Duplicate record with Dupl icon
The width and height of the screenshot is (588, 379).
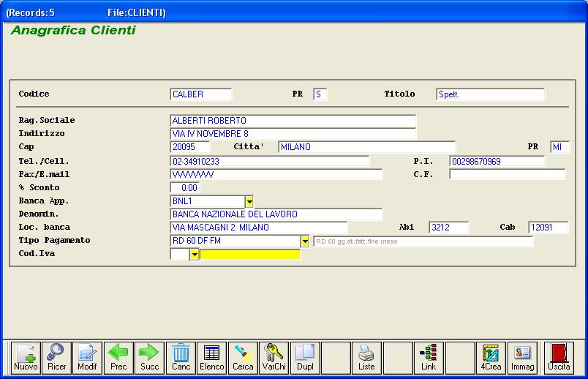point(305,358)
